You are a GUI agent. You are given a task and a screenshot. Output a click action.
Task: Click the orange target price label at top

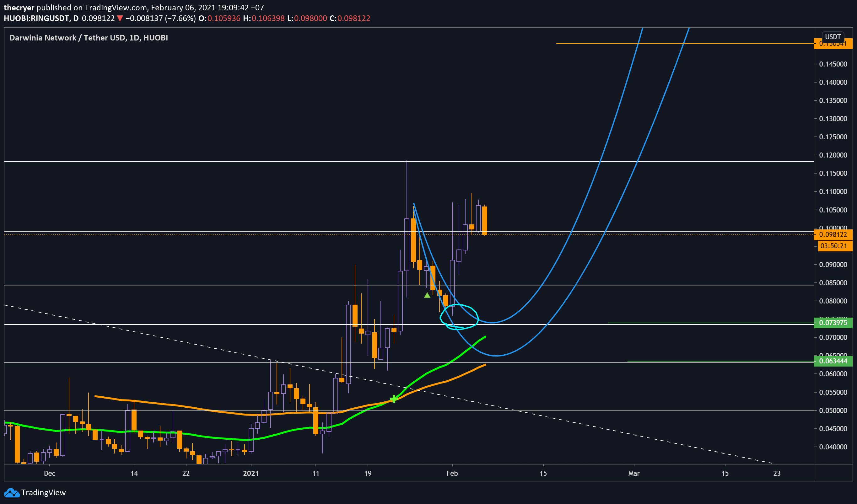(x=833, y=44)
